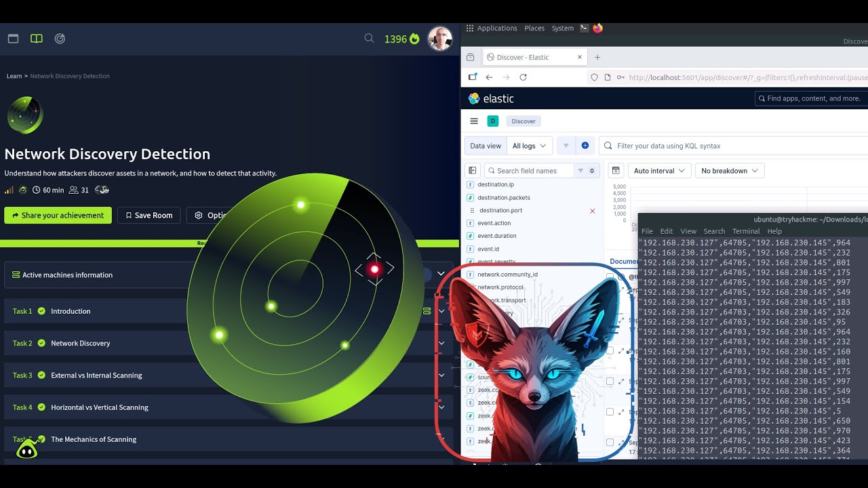Image resolution: width=868 pixels, height=488 pixels.
Task: Reload the Elastic page in Firefox
Action: (x=523, y=77)
